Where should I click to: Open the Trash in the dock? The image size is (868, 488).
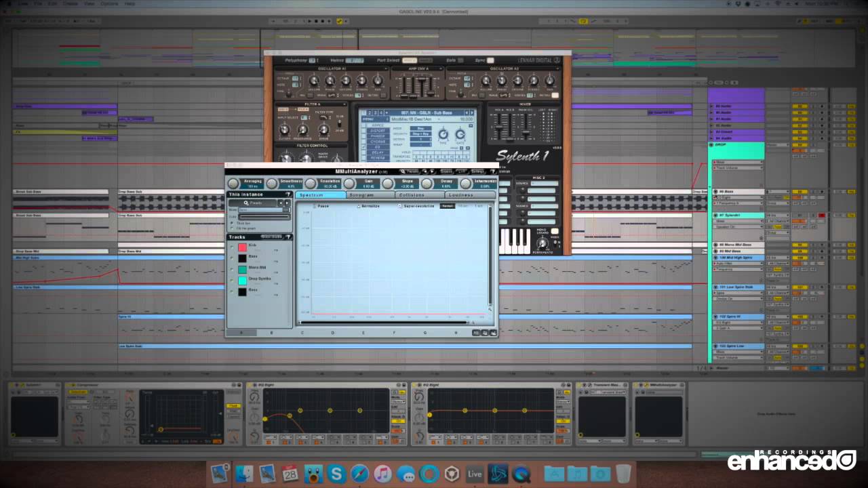tap(624, 473)
